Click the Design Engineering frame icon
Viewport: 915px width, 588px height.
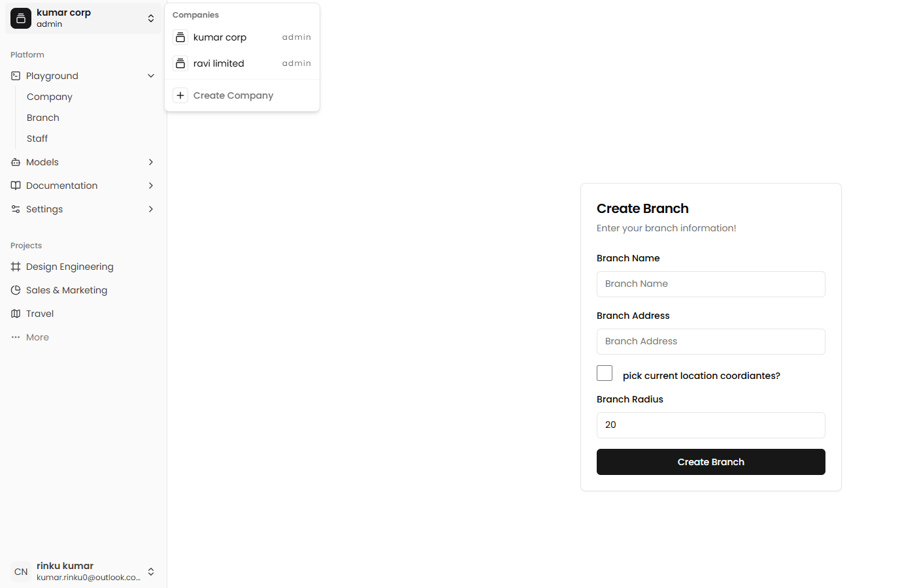tap(16, 267)
